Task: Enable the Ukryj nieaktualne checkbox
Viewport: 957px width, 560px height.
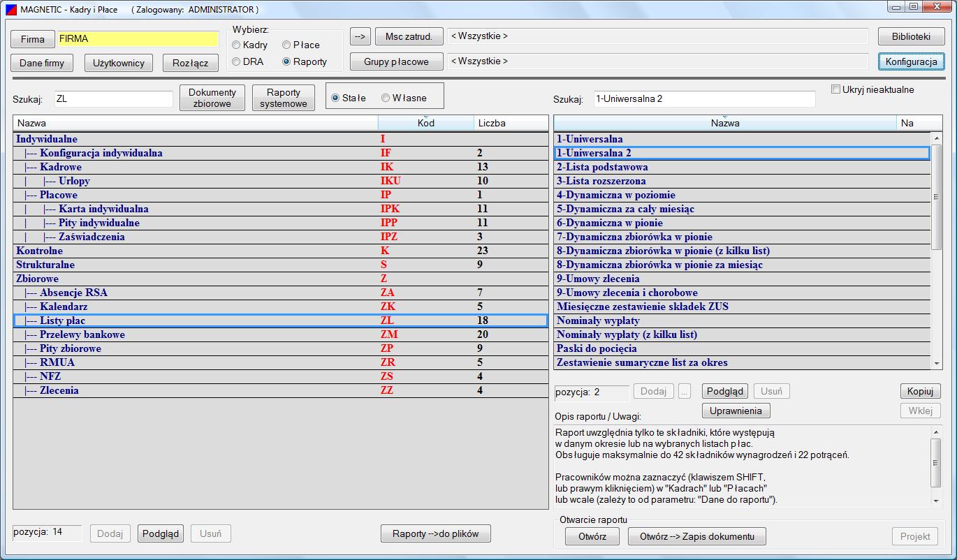Action: [x=835, y=89]
